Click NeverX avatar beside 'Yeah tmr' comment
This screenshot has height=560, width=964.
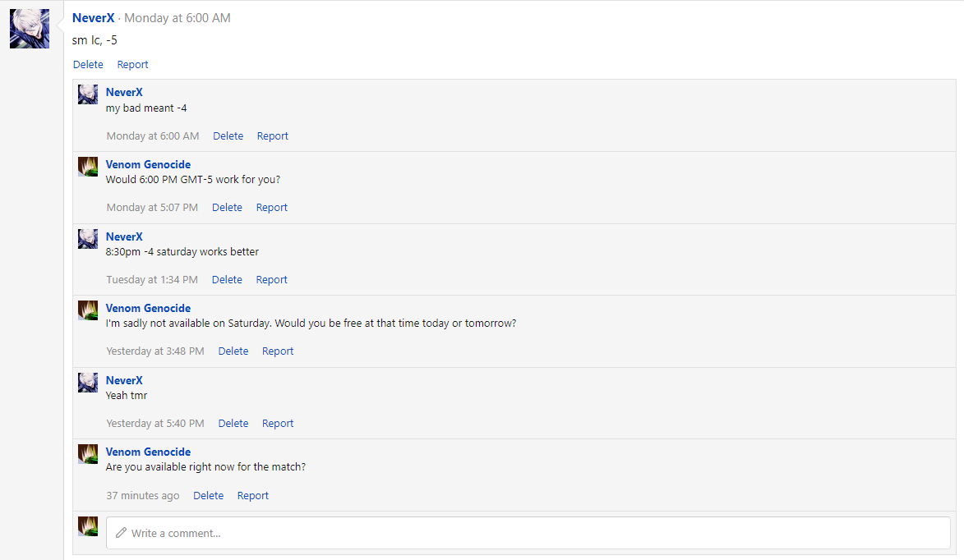coord(88,383)
